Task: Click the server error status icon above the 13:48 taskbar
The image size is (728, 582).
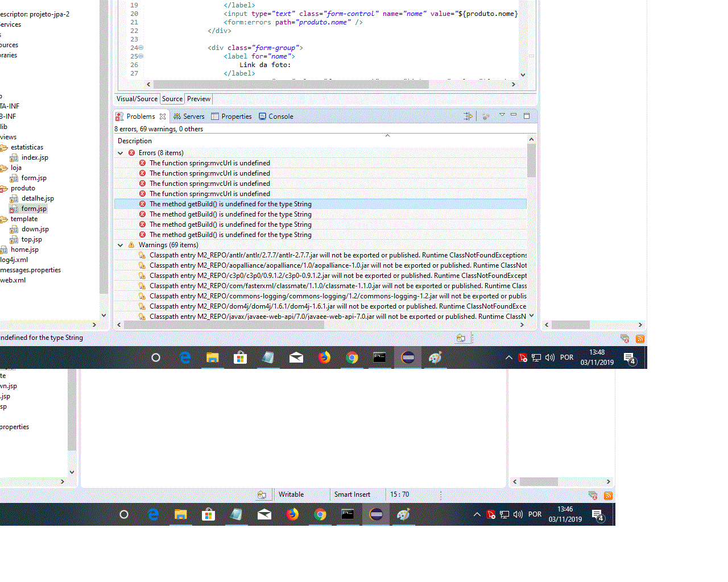Action: (624, 339)
